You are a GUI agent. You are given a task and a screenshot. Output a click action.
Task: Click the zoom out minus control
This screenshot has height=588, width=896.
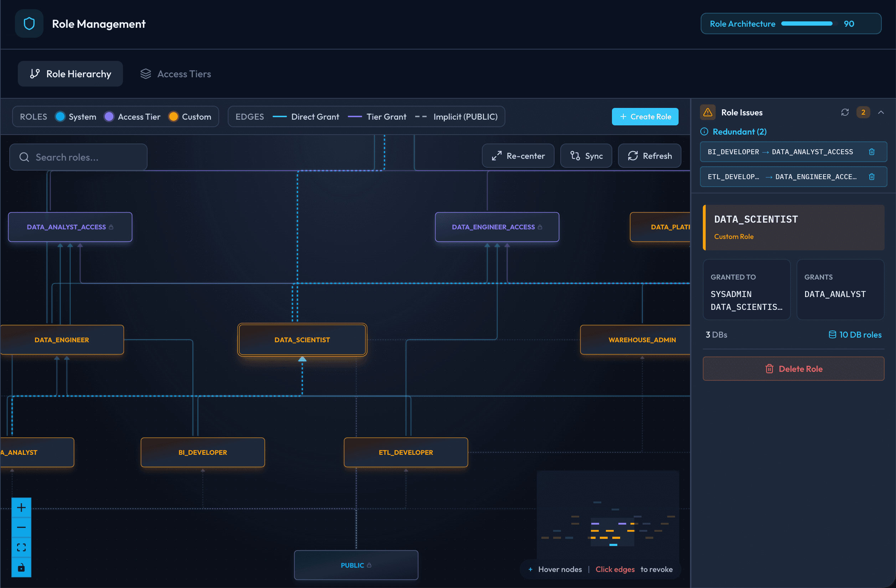[x=21, y=527]
